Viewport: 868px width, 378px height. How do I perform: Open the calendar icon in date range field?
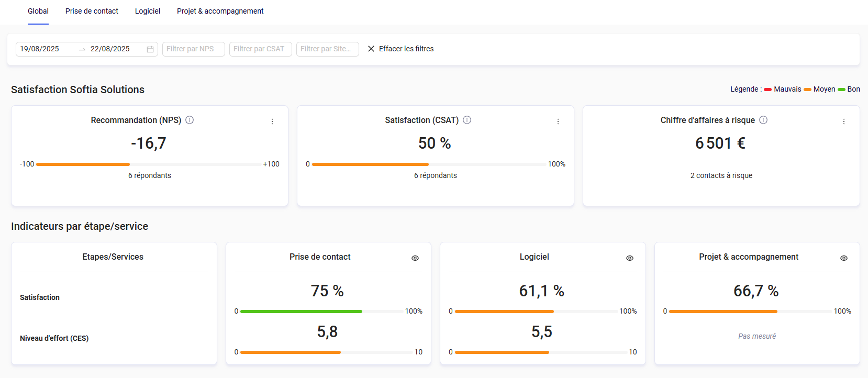coord(150,49)
